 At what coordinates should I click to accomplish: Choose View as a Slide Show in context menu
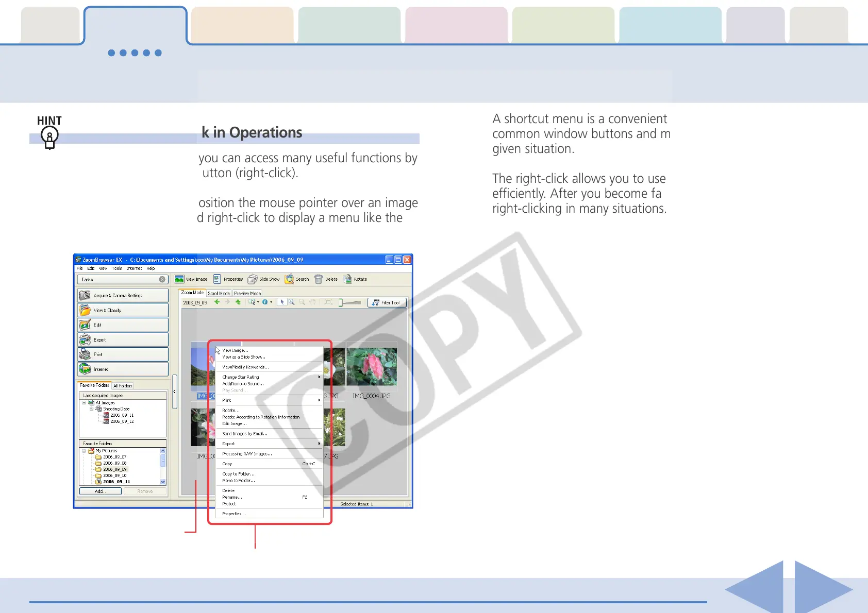[x=269, y=357]
